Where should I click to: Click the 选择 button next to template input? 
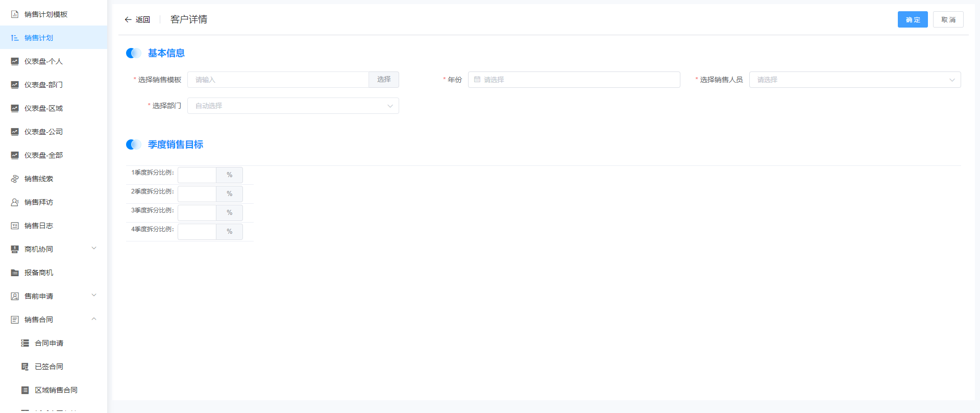tap(384, 80)
